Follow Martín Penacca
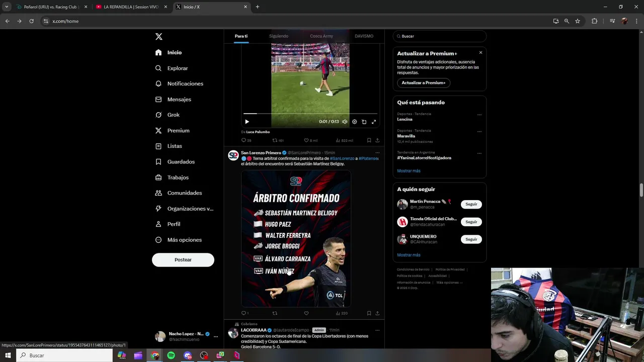This screenshot has height=362, width=644. [x=471, y=204]
